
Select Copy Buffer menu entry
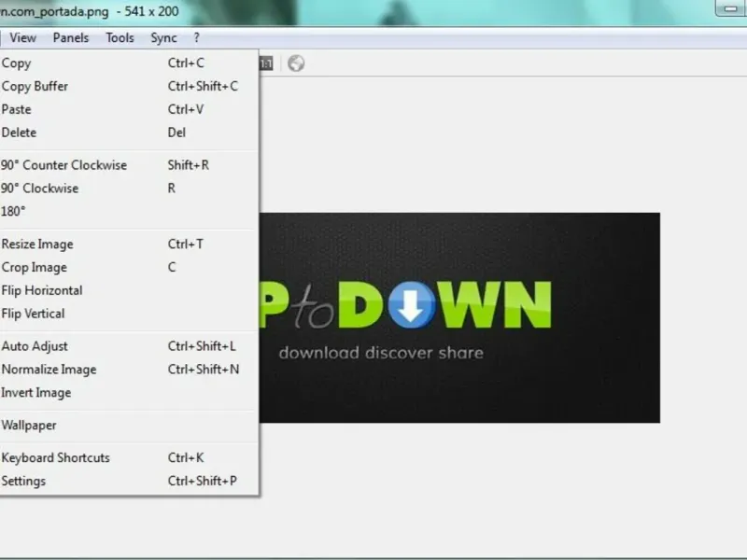pos(129,86)
